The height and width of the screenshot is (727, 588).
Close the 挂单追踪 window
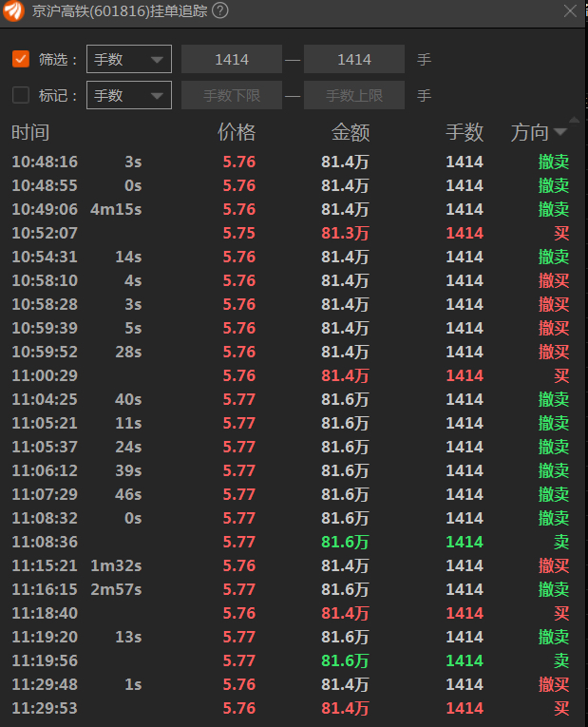(570, 10)
